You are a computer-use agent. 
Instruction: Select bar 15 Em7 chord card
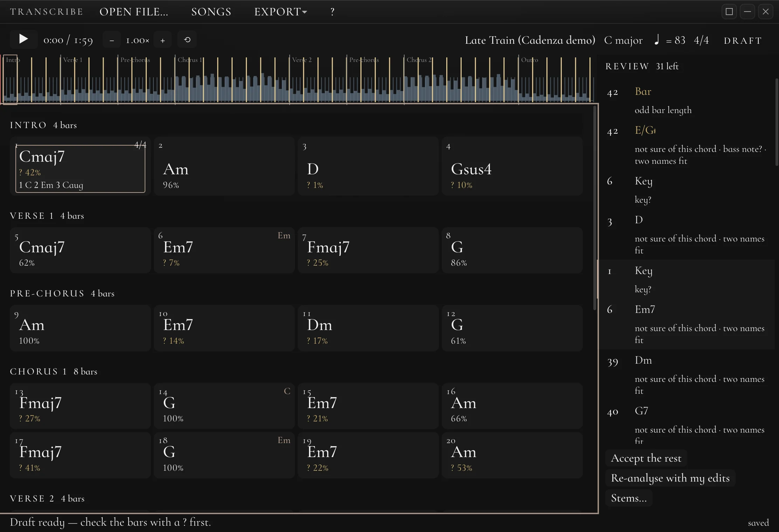368,406
